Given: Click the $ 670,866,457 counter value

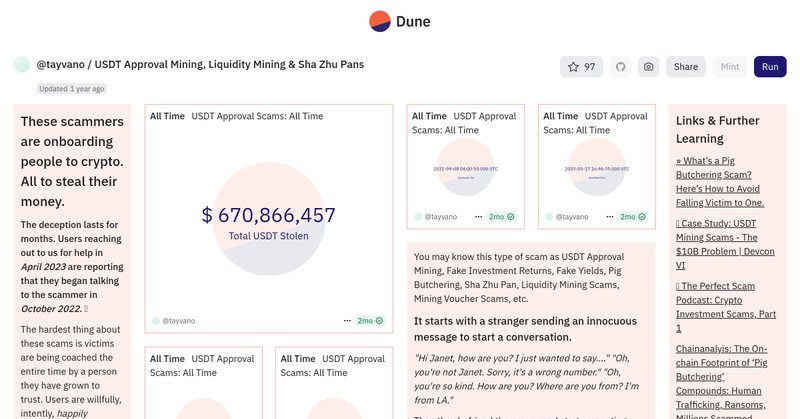Looking at the screenshot, I should [268, 215].
